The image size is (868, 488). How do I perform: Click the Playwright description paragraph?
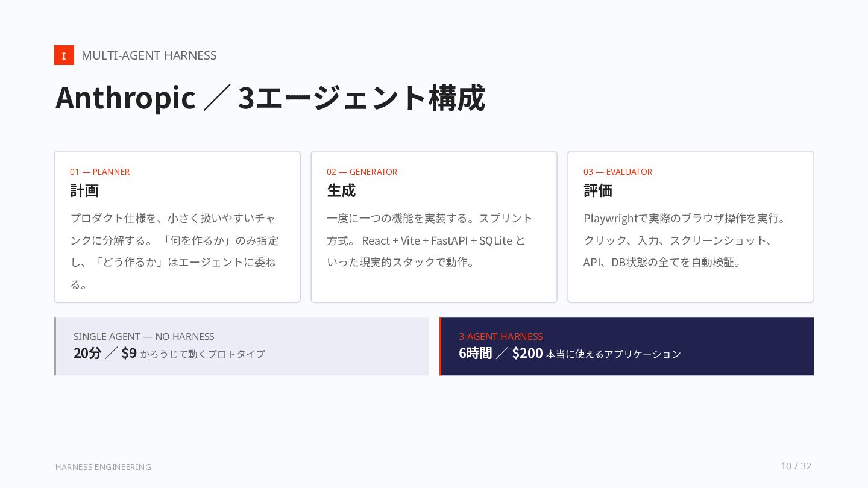pos(685,240)
